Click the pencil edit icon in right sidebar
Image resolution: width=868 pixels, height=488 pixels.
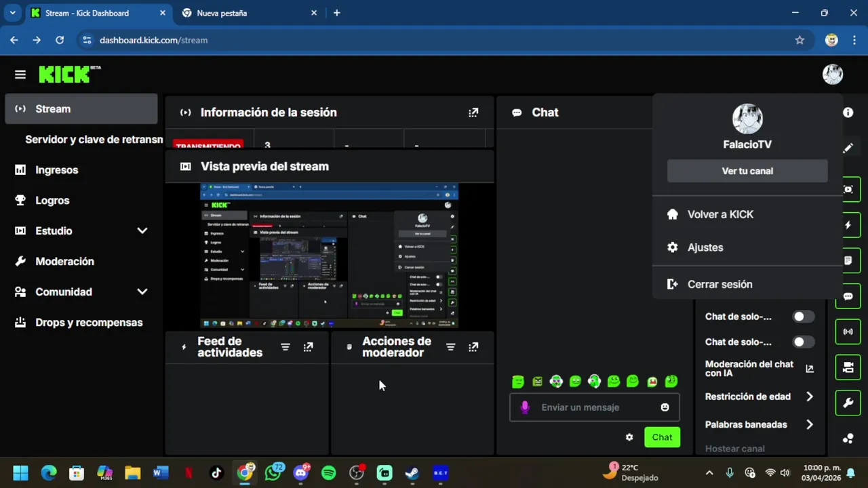[x=848, y=148]
